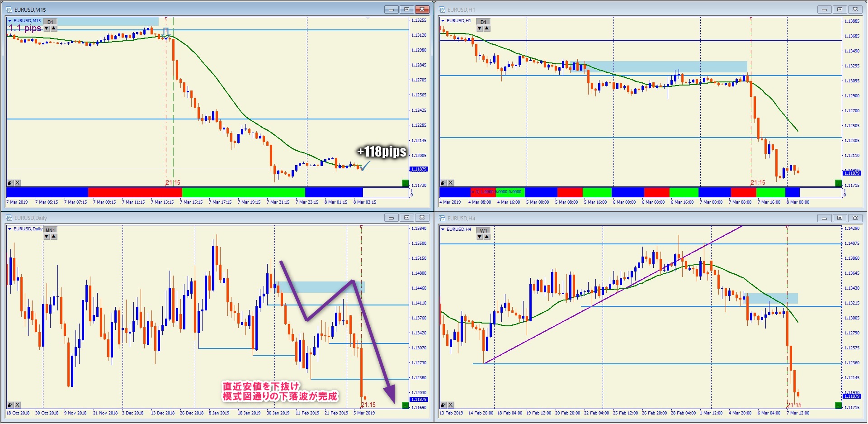Viewport: 868px width, 424px height.
Task: Select the 21:15 vertical line label in H4 chart
Action: (x=794, y=405)
